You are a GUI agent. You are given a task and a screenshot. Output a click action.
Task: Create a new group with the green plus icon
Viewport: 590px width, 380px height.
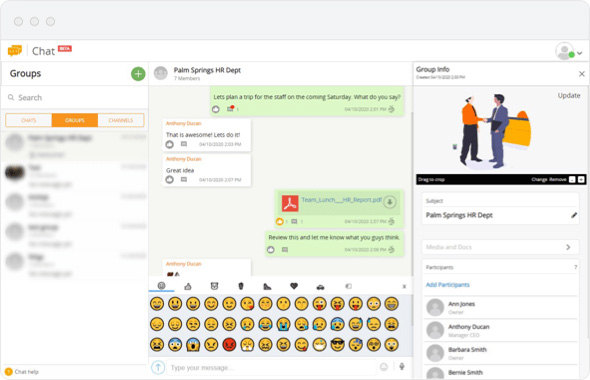click(x=138, y=74)
